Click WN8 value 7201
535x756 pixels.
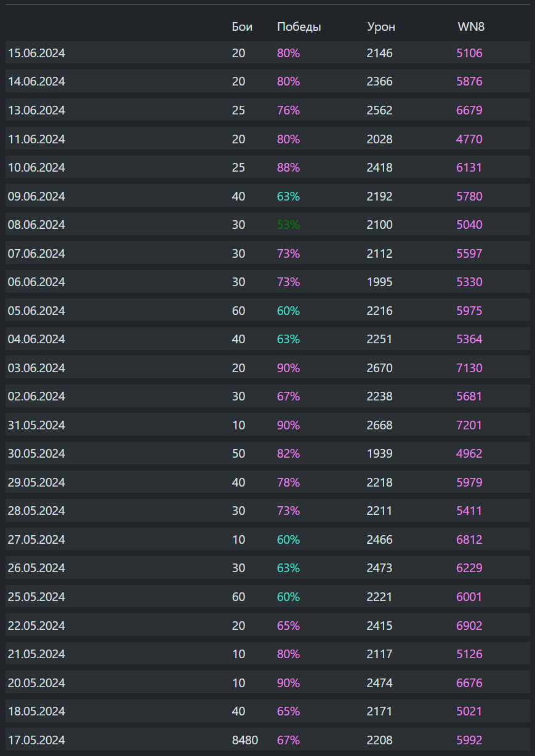pyautogui.click(x=469, y=425)
